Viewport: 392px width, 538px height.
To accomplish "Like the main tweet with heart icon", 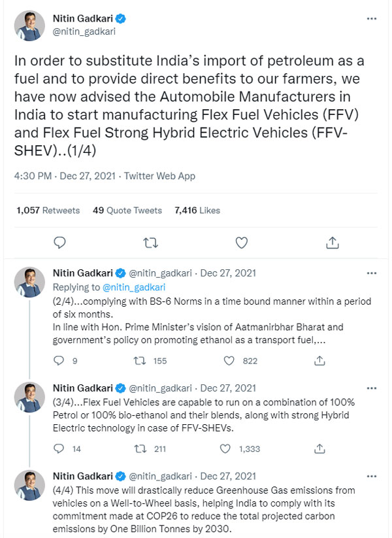I will pyautogui.click(x=241, y=243).
